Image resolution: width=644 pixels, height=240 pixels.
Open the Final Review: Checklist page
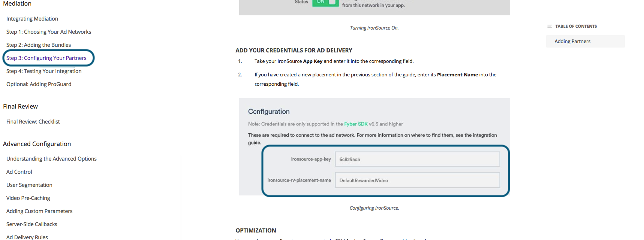[33, 122]
